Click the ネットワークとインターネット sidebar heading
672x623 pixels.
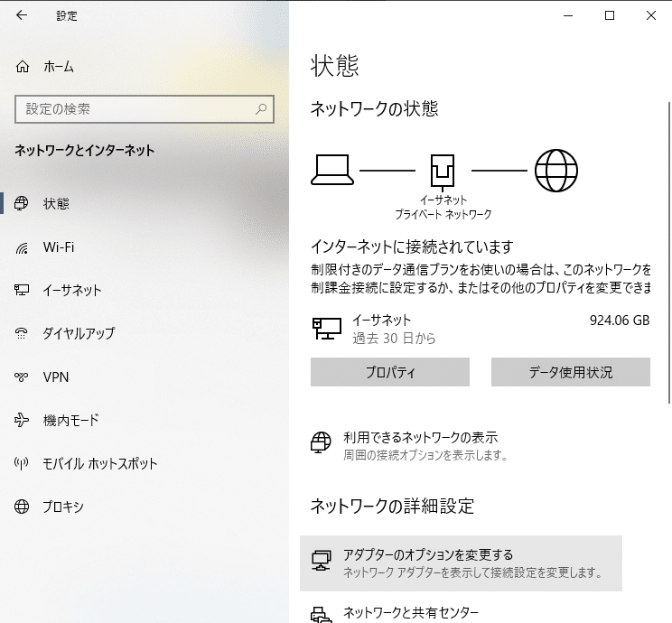[x=84, y=151]
